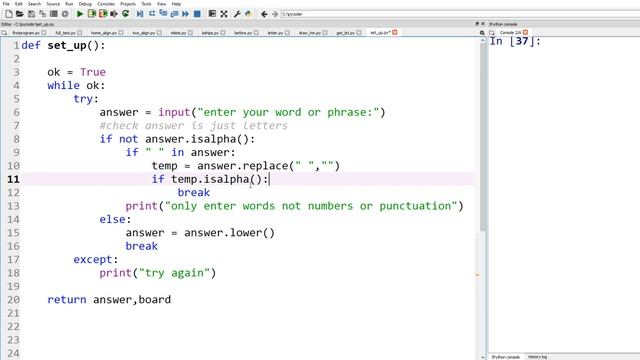
Task: Stop debugging with the blue square
Action: (197, 14)
